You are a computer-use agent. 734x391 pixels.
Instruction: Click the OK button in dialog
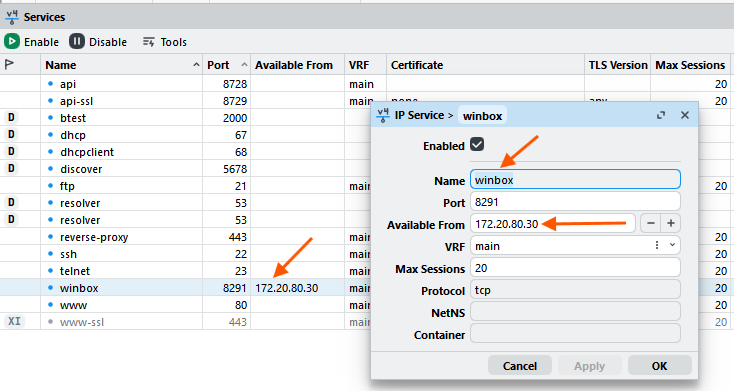660,366
